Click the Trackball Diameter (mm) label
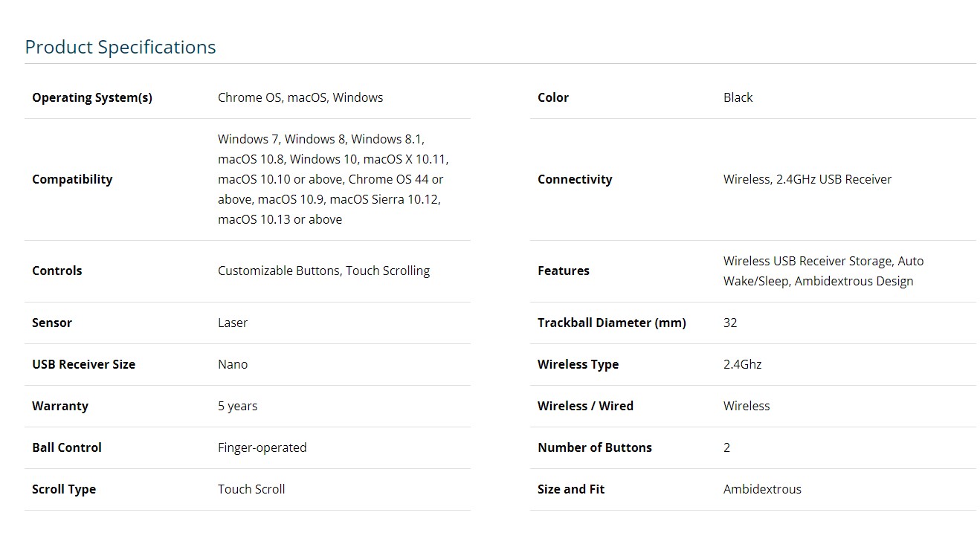 coord(611,323)
